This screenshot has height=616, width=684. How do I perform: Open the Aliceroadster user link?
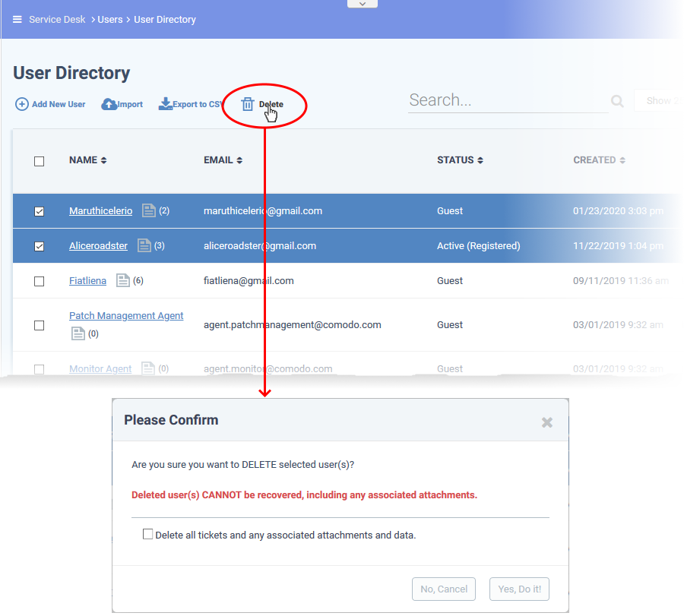click(x=98, y=245)
